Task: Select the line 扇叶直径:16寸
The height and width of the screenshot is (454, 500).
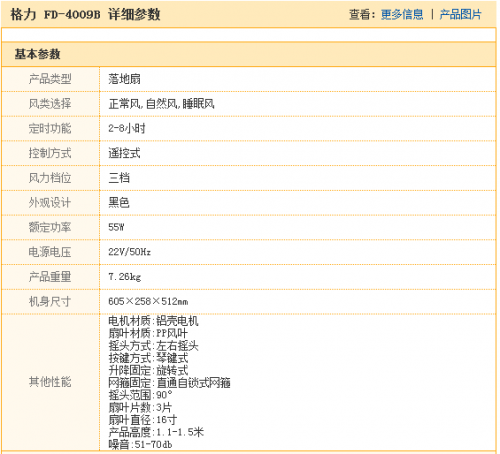Action: (143, 420)
